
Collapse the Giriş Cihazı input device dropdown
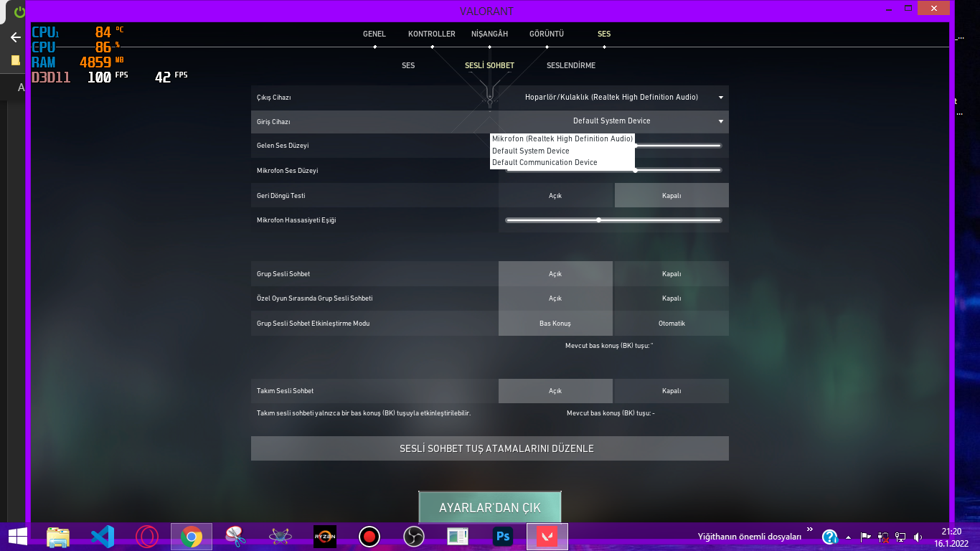pos(613,121)
